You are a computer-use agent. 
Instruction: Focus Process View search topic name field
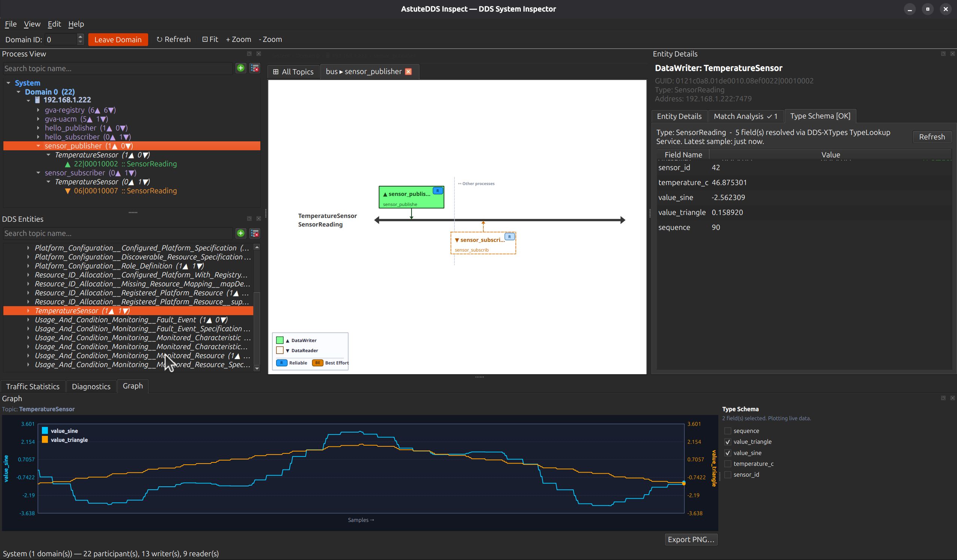(117, 69)
